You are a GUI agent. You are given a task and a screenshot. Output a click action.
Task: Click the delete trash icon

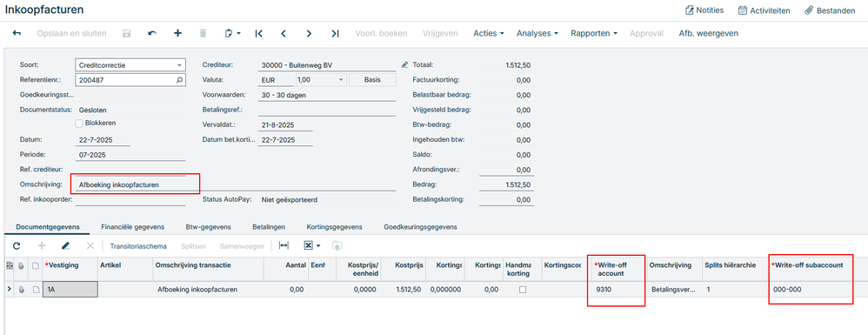click(x=204, y=33)
